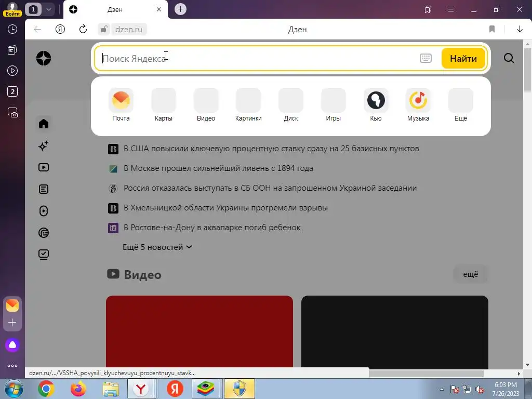Open the Видео service tile

tap(206, 100)
